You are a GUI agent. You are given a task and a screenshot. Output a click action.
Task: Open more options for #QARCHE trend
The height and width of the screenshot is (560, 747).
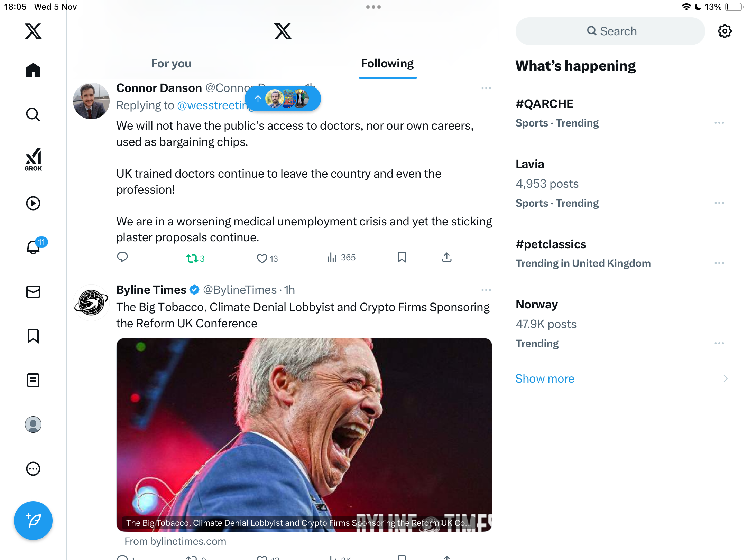(719, 123)
